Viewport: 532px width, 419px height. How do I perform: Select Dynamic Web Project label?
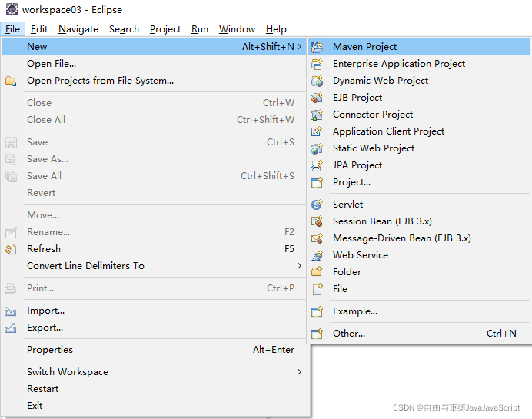click(x=381, y=81)
